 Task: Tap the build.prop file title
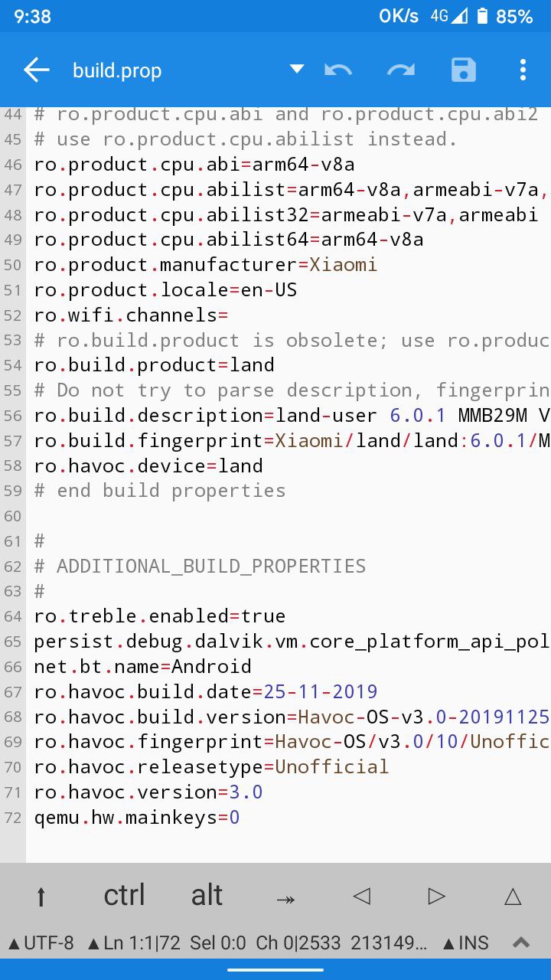[117, 70]
